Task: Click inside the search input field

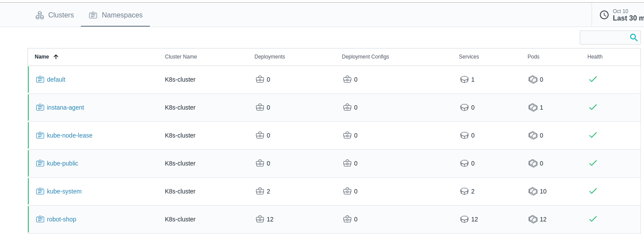Action: 604,38
